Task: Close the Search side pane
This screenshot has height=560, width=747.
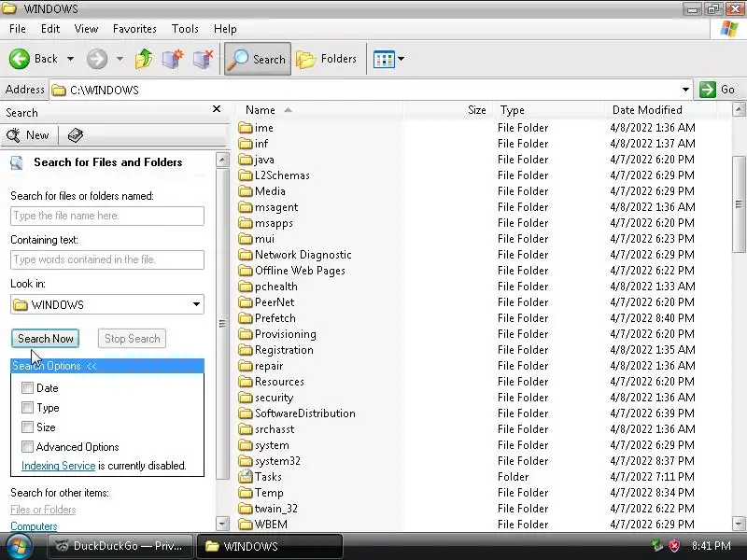Action: [217, 109]
